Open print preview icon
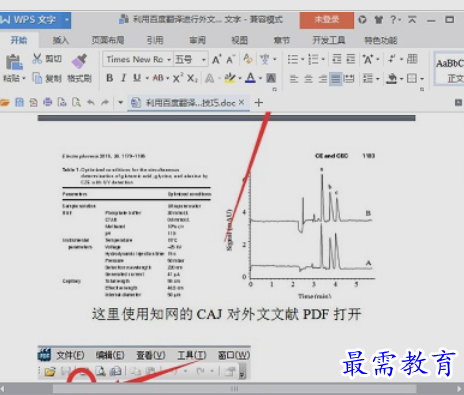The height and width of the screenshot is (395, 464). [x=76, y=102]
